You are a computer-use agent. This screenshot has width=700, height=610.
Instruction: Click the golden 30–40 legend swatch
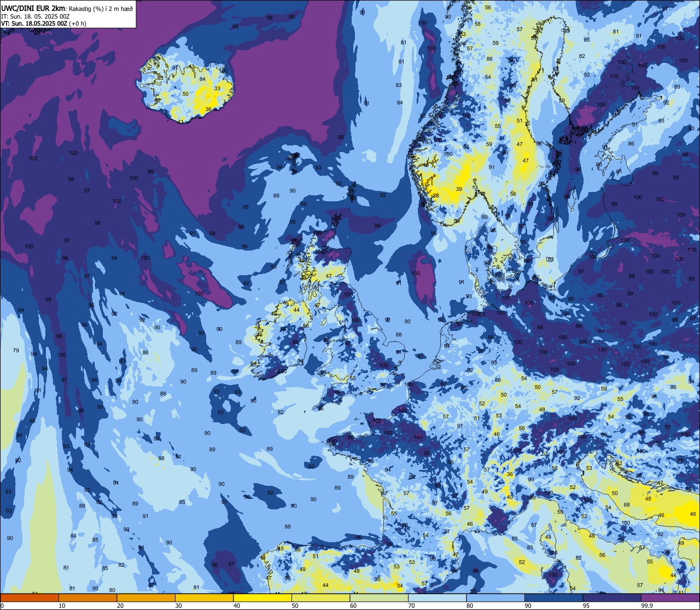click(204, 597)
